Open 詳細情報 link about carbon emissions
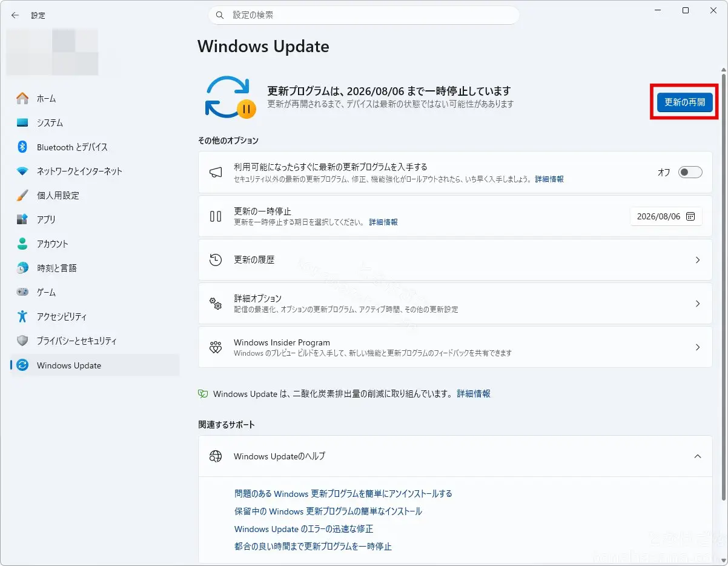728x566 pixels. pyautogui.click(x=474, y=394)
